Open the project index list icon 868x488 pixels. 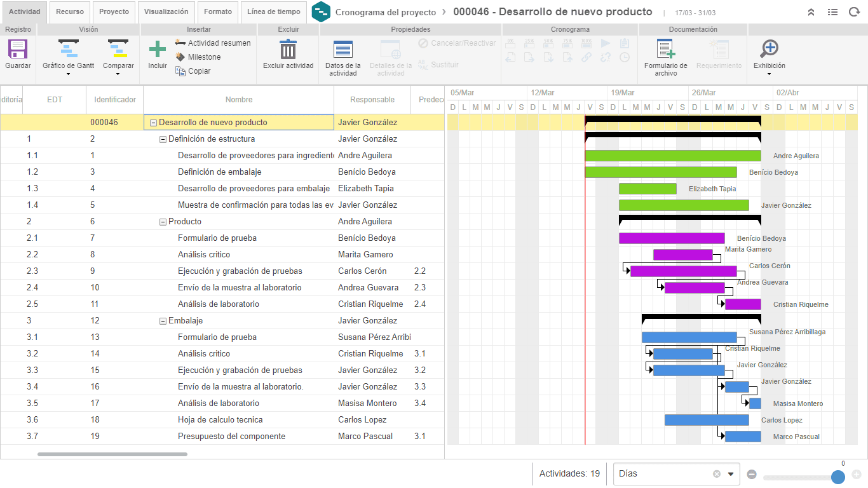(832, 11)
